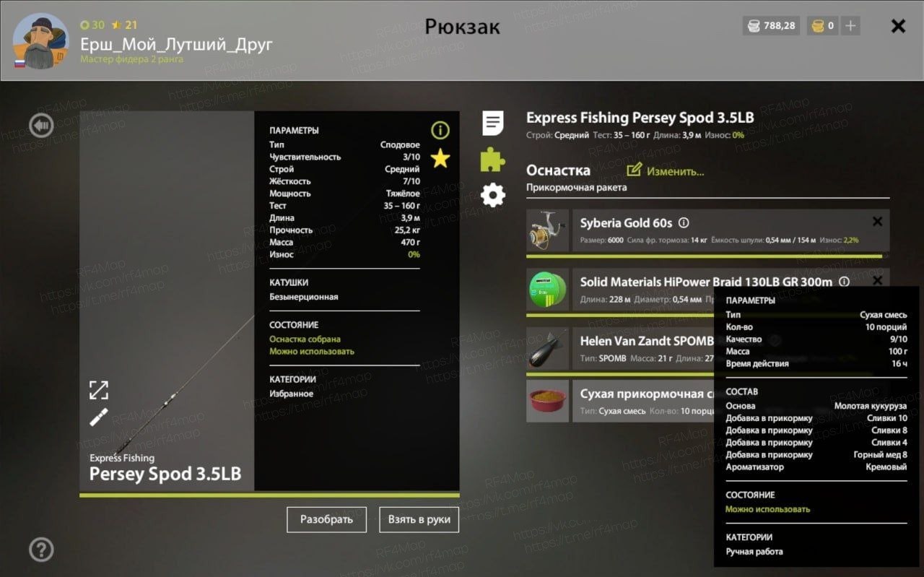Click the Взять в руки button
This screenshot has width=924, height=577.
point(419,519)
